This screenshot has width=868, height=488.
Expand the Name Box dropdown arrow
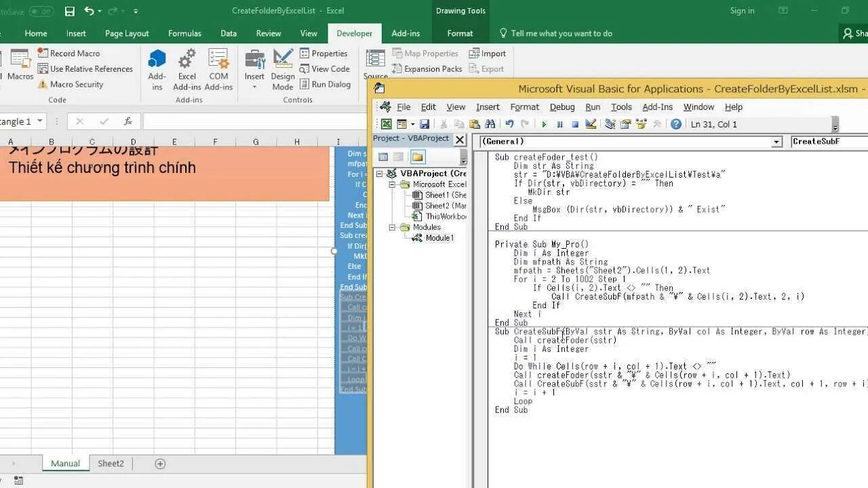pos(41,121)
